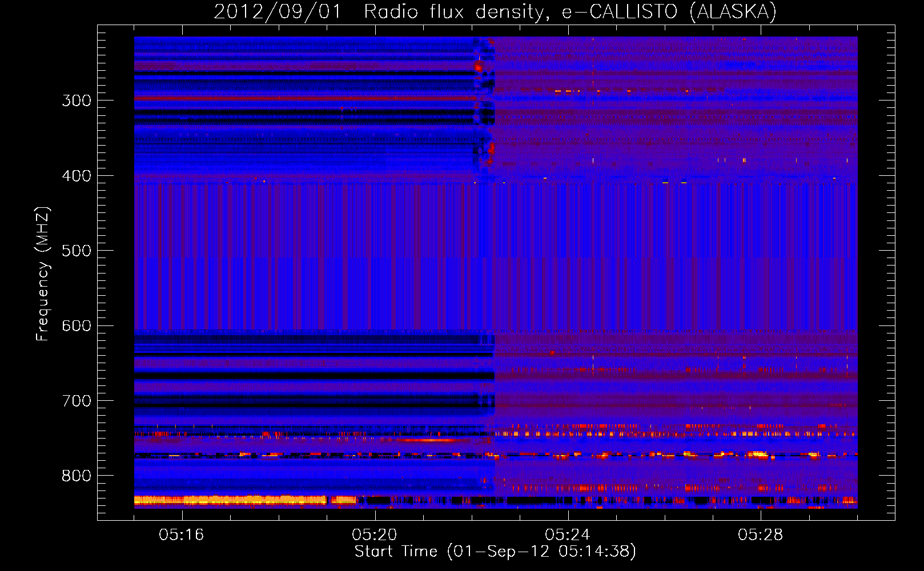This screenshot has height=571, width=924.
Task: Click the time tick label '05:20'
Action: coord(375,535)
